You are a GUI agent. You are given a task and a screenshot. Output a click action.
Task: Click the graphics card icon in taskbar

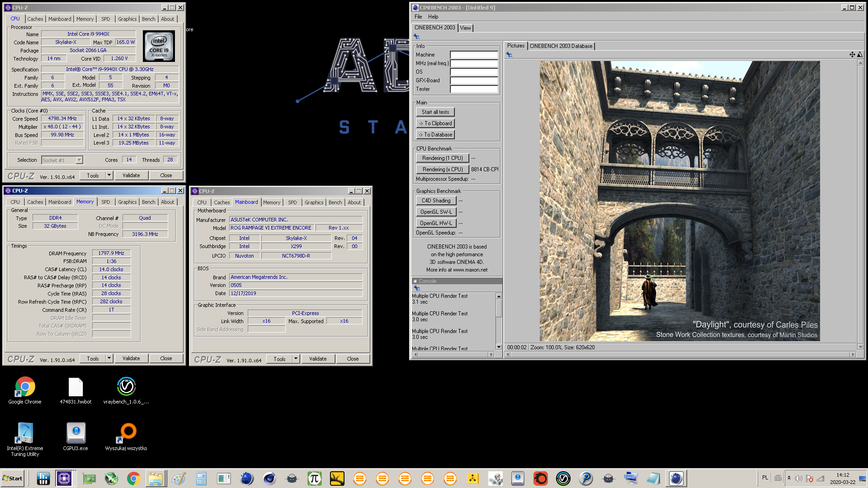click(89, 478)
